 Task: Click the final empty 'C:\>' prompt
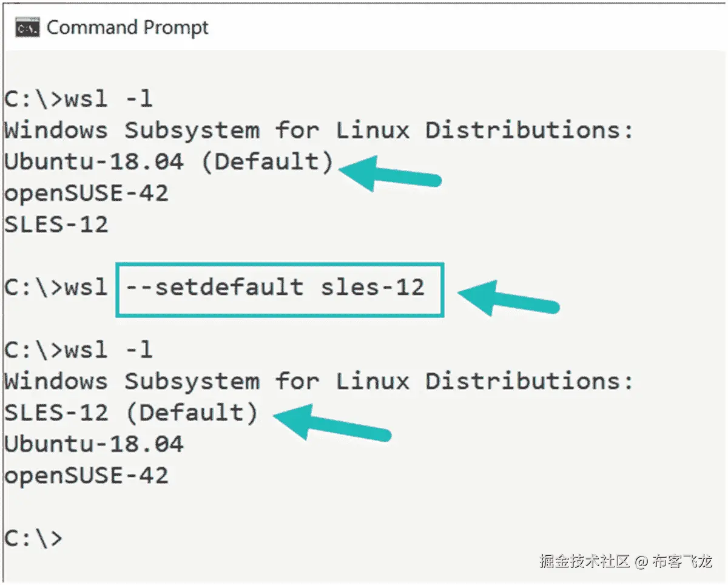tap(33, 539)
